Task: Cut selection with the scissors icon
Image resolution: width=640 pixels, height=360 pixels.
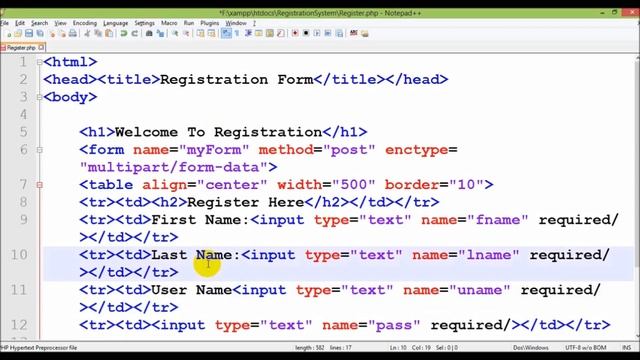Action: [87, 33]
